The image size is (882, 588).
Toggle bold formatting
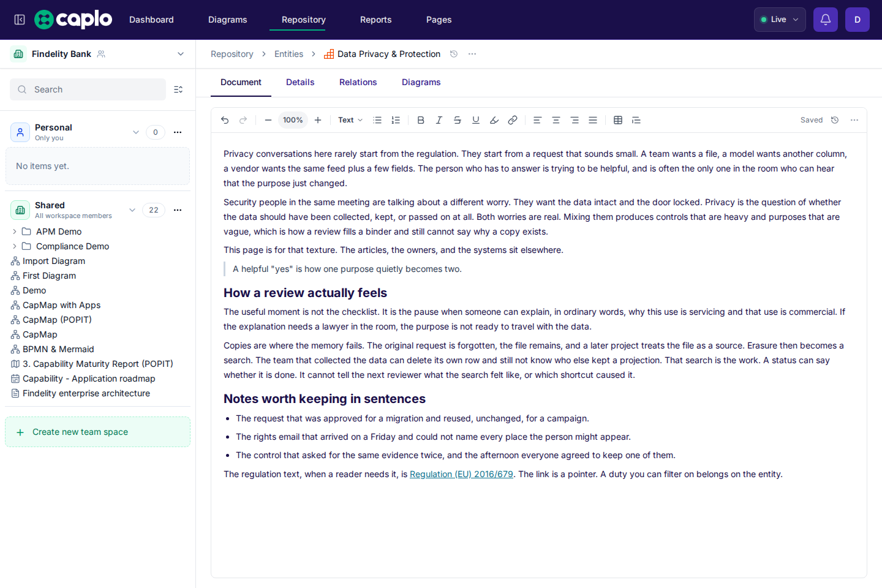(421, 120)
